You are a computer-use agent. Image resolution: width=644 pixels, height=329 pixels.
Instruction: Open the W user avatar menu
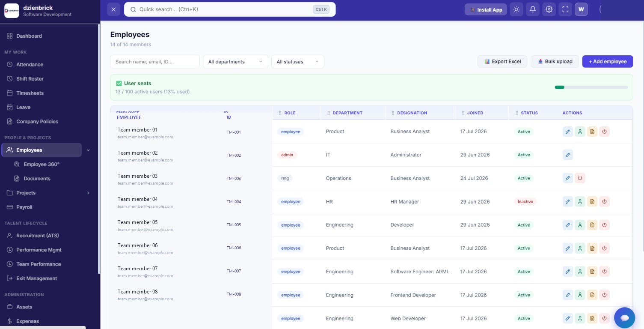581,9
